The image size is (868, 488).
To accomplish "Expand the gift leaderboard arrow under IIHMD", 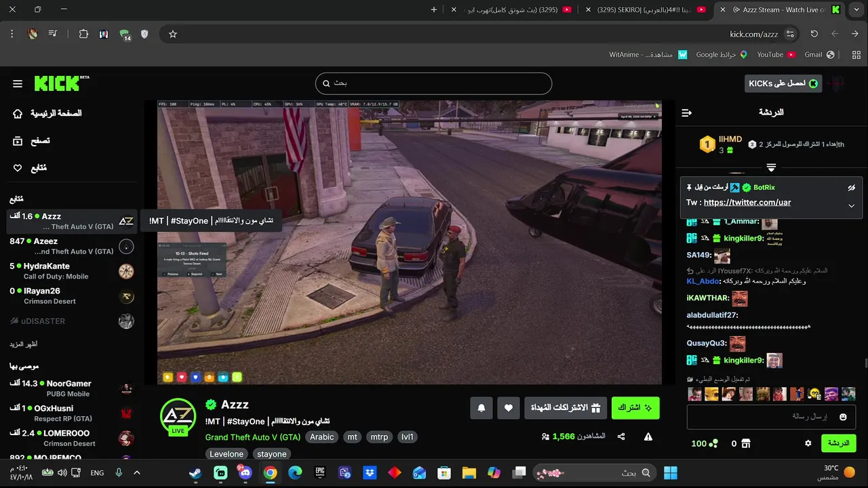I will pyautogui.click(x=771, y=167).
